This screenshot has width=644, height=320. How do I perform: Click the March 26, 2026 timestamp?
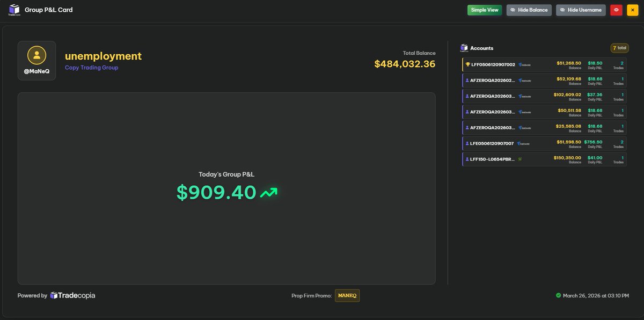click(x=596, y=295)
